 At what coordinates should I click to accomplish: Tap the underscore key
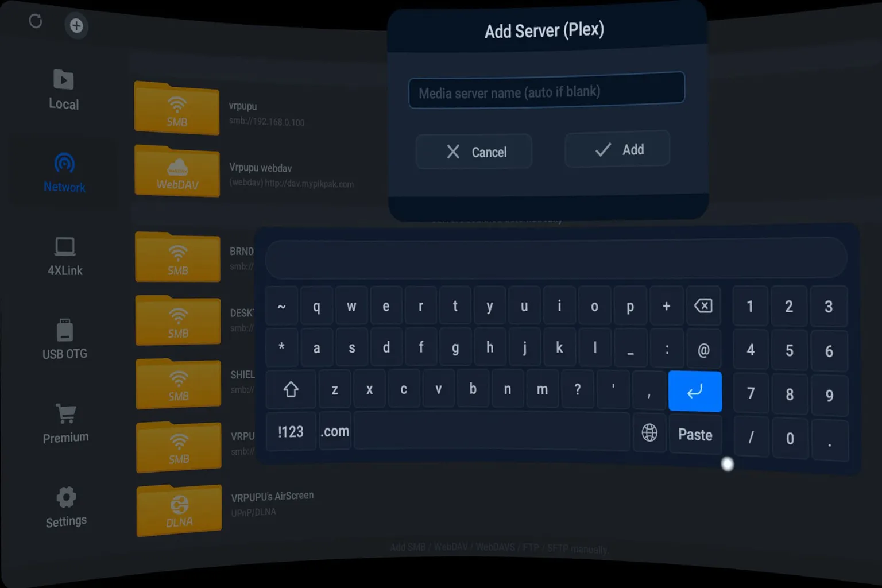click(630, 348)
